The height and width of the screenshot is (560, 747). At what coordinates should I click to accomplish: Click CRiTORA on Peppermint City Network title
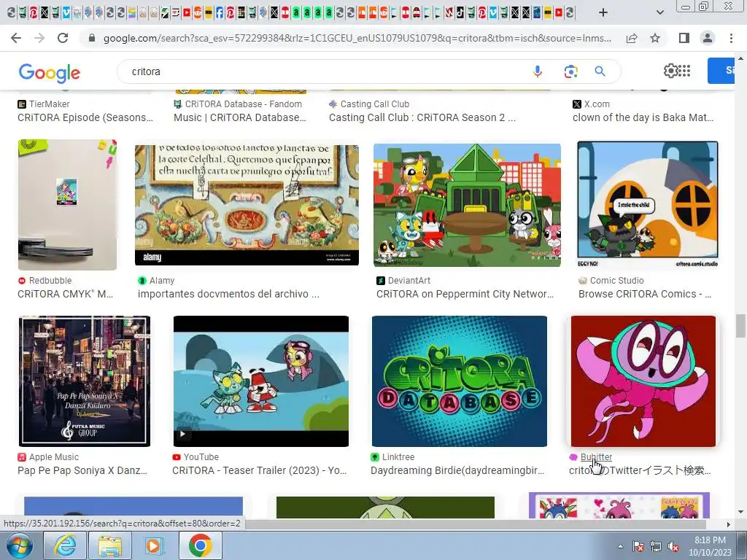tap(465, 295)
